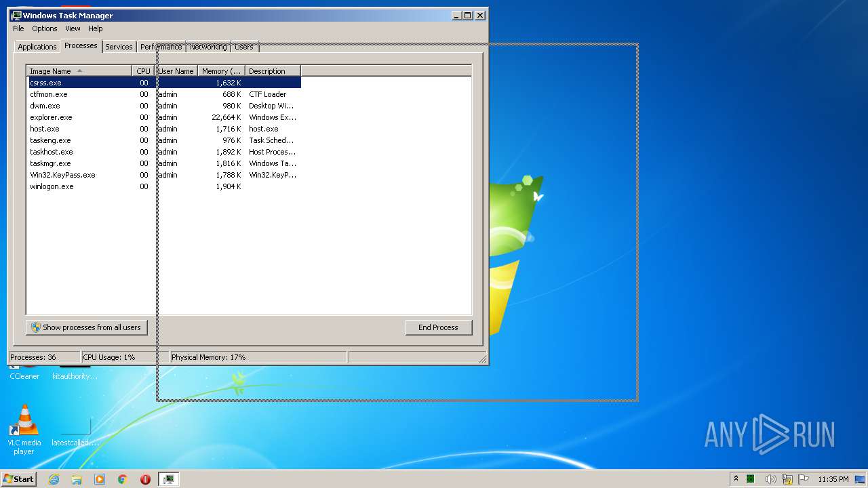The image size is (868, 488).
Task: Select csrss.exe process row
Action: coord(163,83)
